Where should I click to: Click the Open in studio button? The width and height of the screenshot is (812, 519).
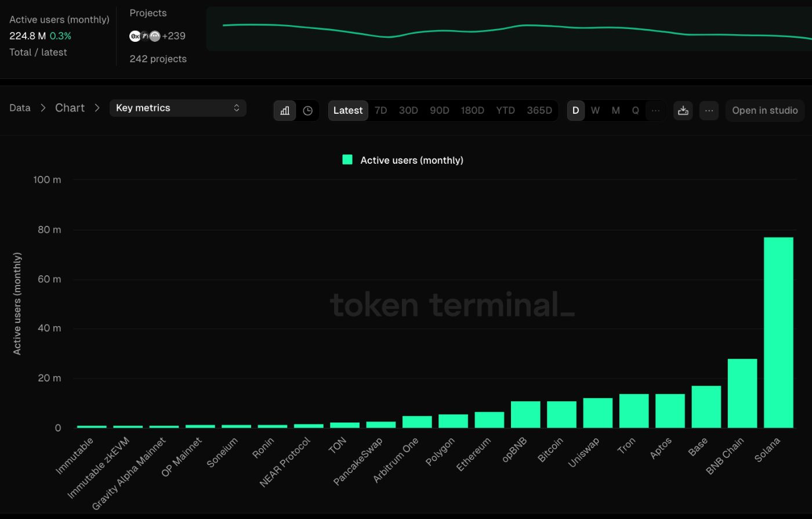[x=764, y=110]
